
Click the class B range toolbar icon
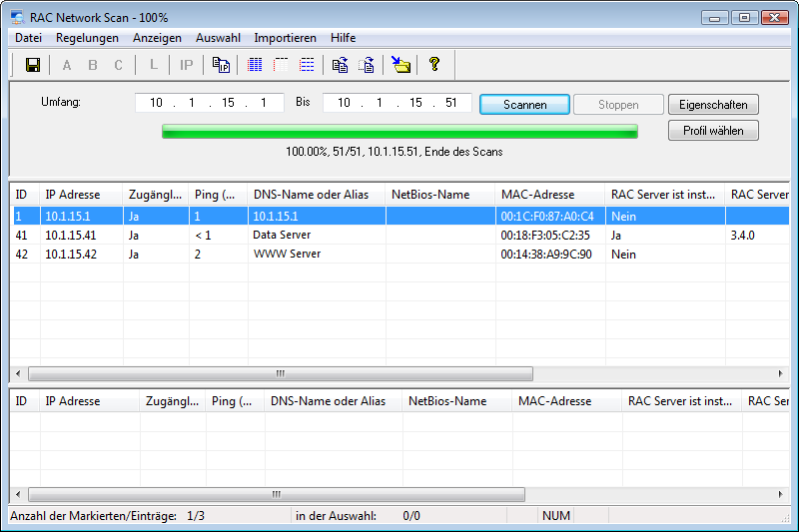[93, 65]
